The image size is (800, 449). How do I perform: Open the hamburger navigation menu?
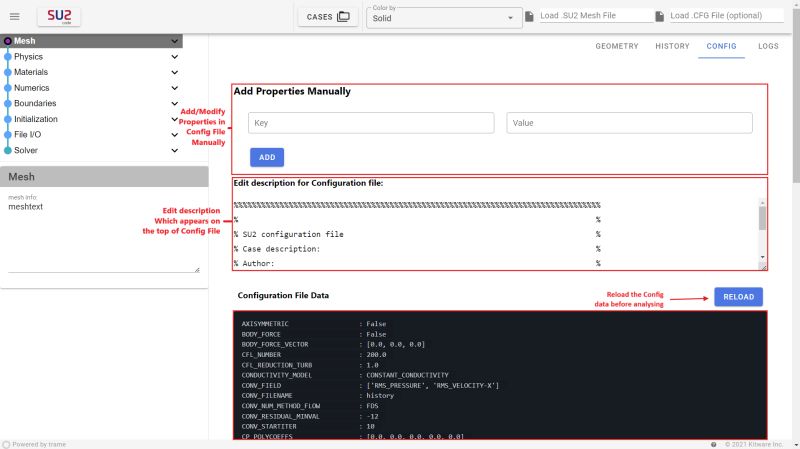pos(14,16)
